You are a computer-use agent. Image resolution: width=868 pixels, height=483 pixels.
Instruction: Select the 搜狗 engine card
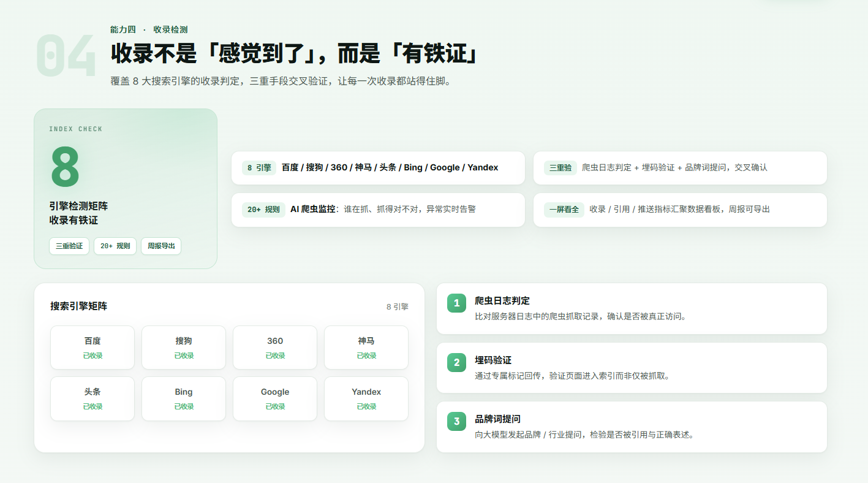coord(184,348)
